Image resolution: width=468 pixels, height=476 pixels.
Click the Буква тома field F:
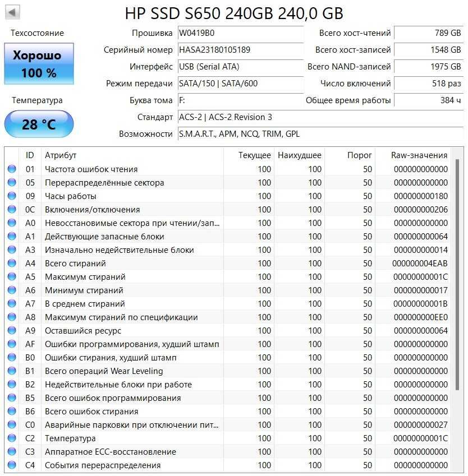240,100
